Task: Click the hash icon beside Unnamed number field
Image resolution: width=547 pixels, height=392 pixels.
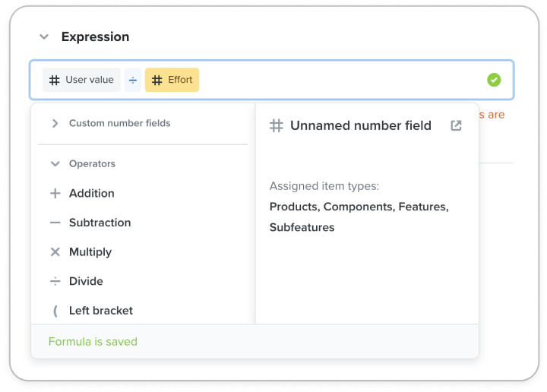Action: click(277, 125)
